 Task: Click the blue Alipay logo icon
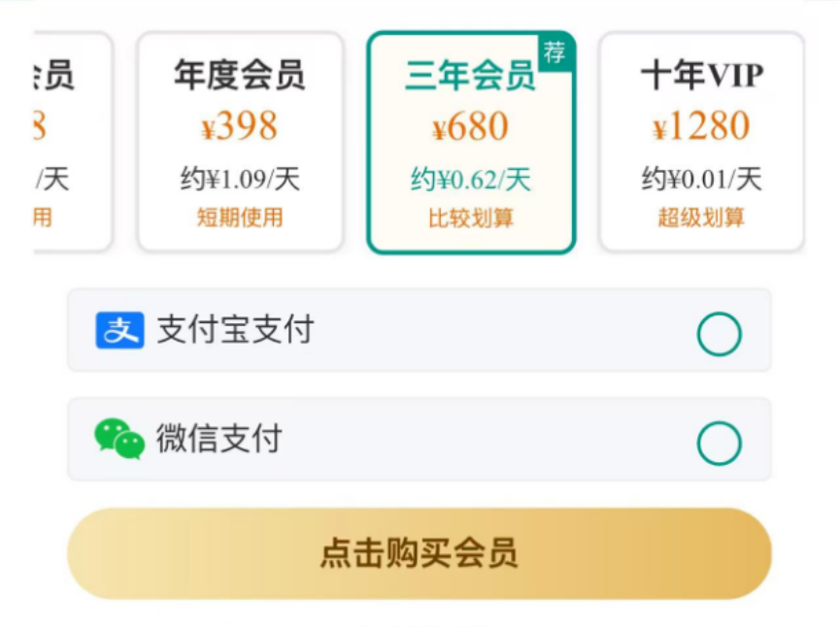(x=119, y=330)
